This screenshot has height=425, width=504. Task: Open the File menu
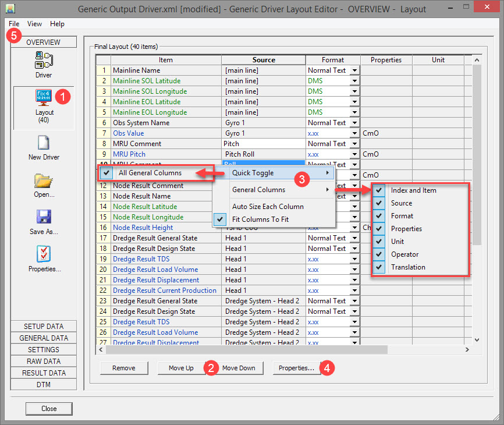pos(14,24)
